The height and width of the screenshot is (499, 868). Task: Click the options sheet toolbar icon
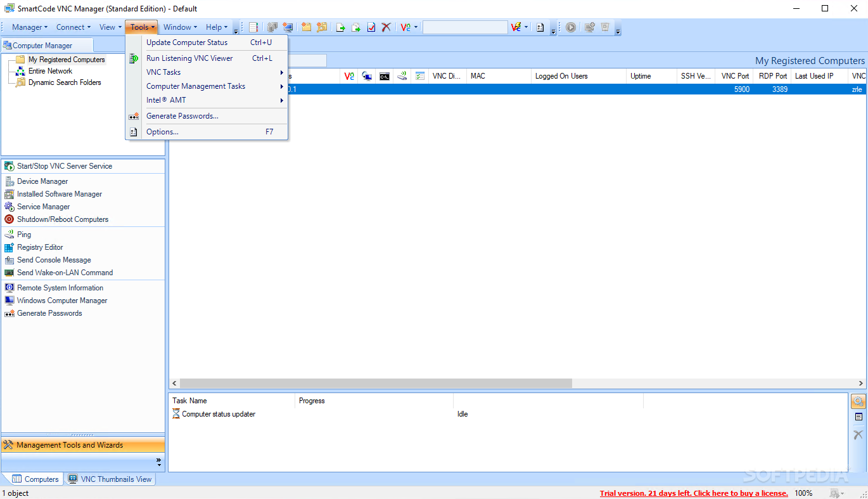540,27
